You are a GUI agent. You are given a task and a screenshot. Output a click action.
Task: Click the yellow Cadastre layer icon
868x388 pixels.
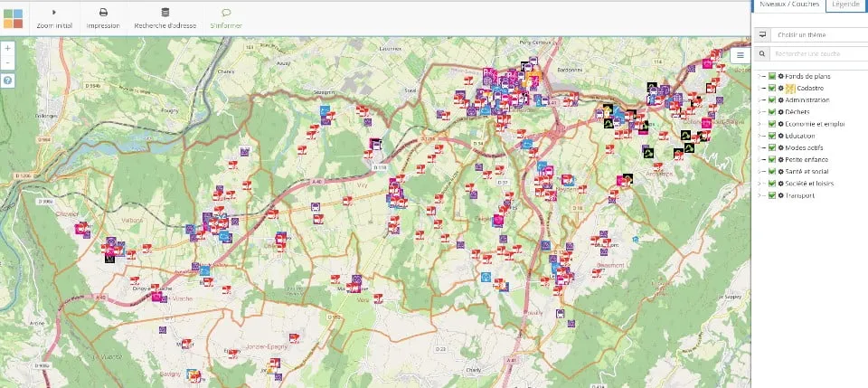pyautogui.click(x=790, y=88)
